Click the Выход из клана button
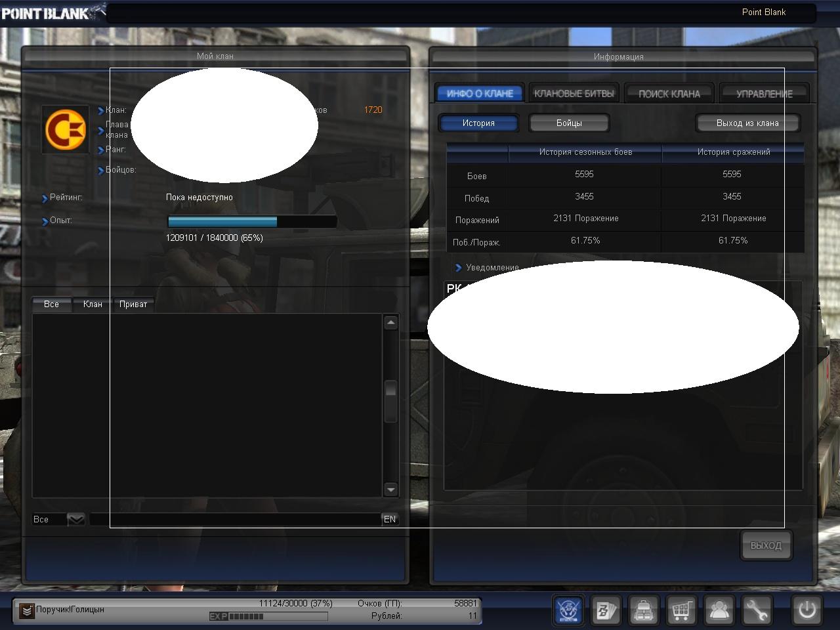The height and width of the screenshot is (630, 840). coord(747,123)
